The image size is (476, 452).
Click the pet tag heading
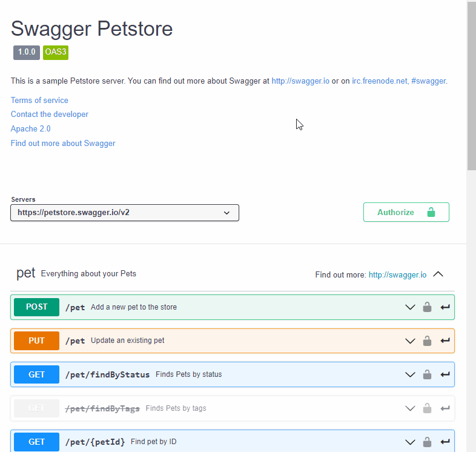click(x=26, y=273)
